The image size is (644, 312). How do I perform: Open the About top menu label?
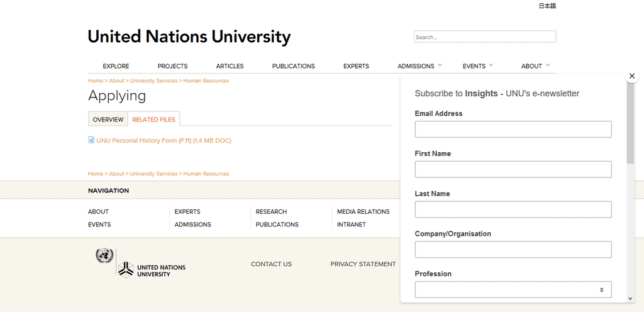click(531, 66)
